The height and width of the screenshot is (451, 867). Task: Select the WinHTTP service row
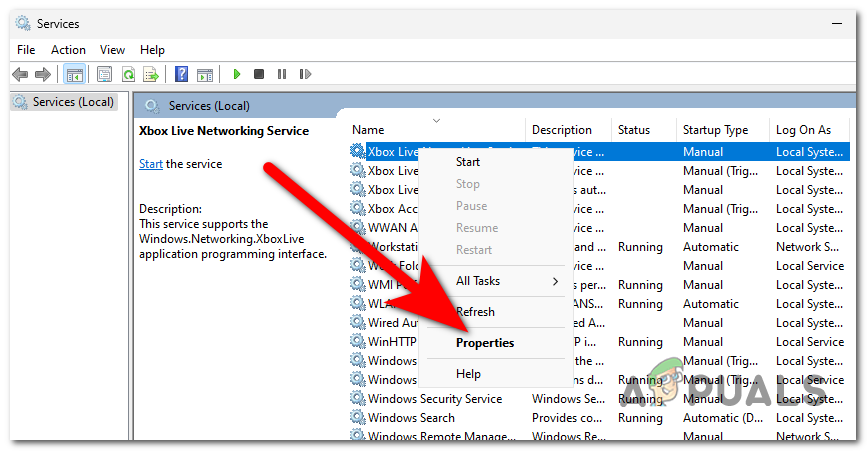[x=599, y=342]
